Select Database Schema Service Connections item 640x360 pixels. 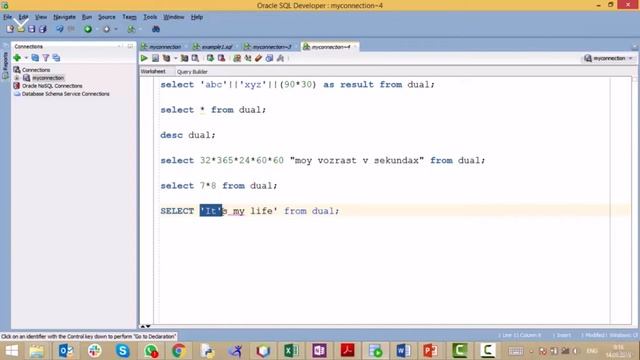click(65, 94)
